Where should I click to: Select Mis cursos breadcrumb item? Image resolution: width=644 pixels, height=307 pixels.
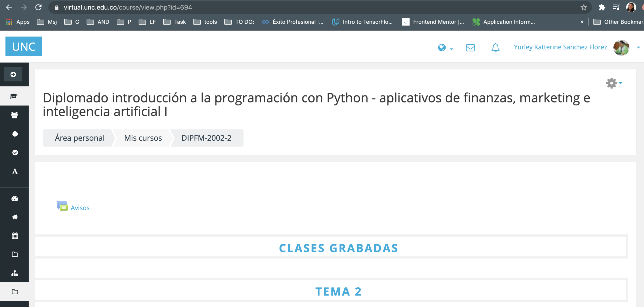[143, 138]
